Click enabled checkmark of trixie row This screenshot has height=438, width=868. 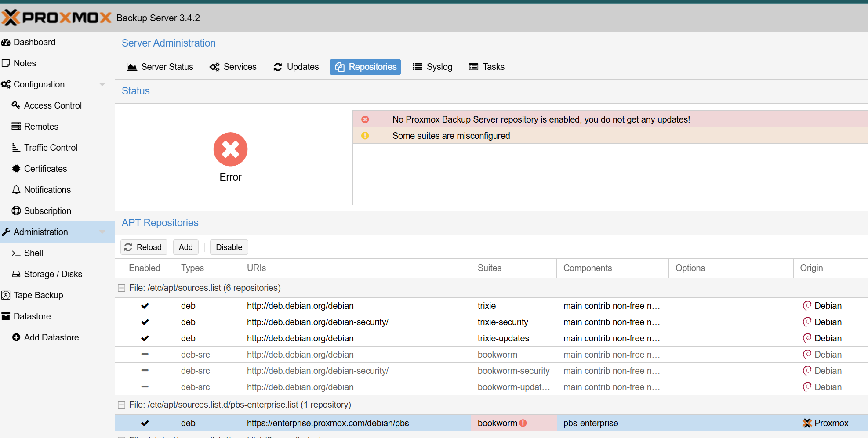pos(145,306)
